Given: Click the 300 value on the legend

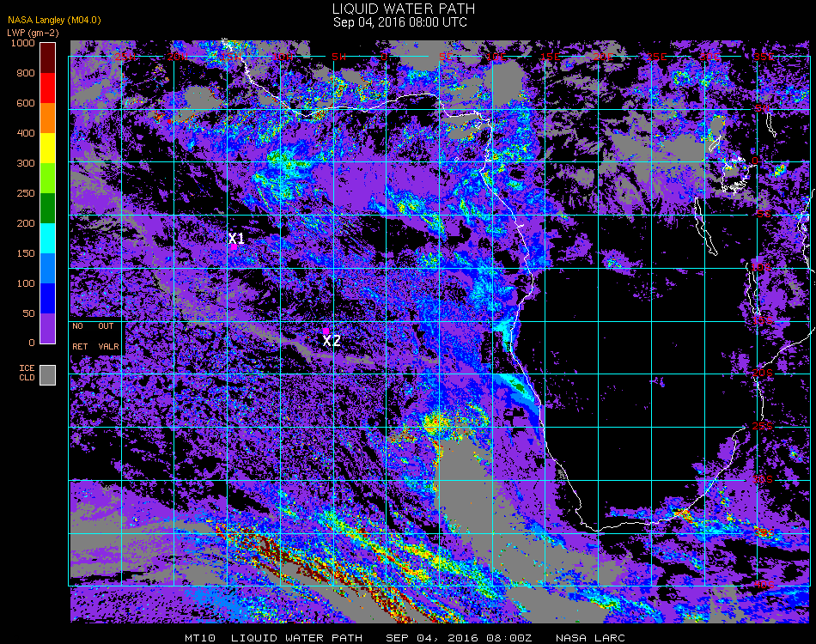Looking at the screenshot, I should tap(26, 163).
